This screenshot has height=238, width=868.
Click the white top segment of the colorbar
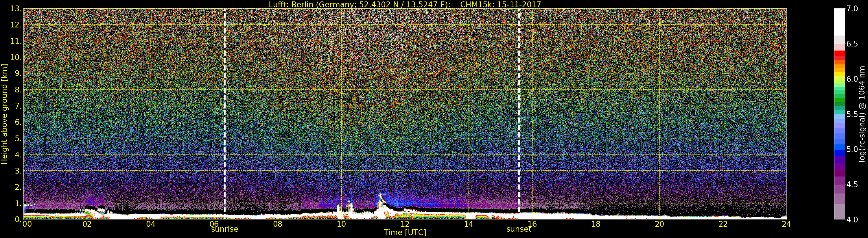[x=839, y=22]
